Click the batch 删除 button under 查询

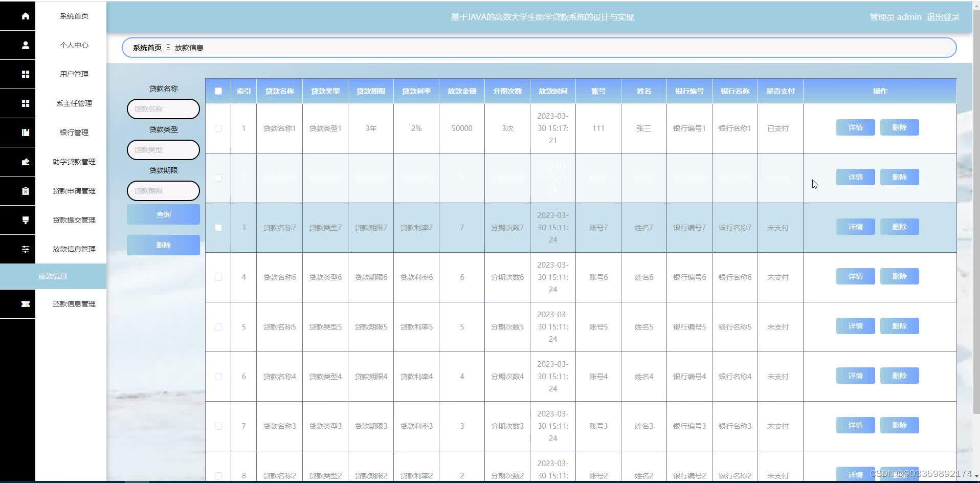(163, 245)
